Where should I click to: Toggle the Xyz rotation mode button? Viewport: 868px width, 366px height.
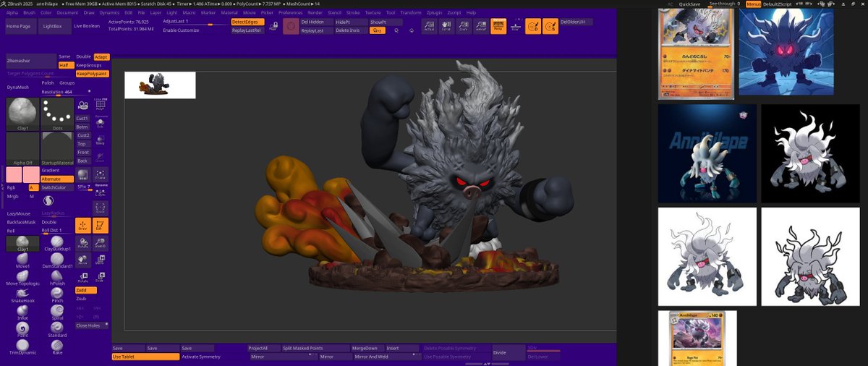[x=378, y=30]
